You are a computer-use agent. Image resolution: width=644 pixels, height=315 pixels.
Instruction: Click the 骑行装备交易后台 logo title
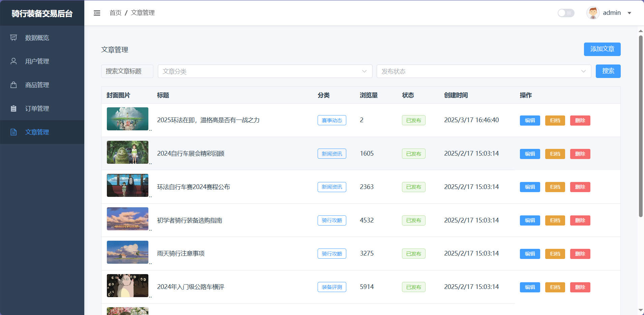point(42,14)
